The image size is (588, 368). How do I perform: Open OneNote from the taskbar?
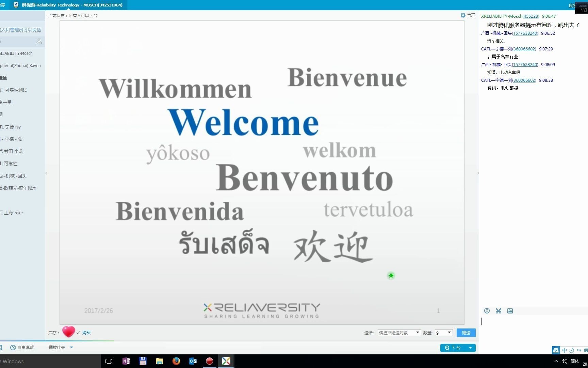[x=126, y=361]
